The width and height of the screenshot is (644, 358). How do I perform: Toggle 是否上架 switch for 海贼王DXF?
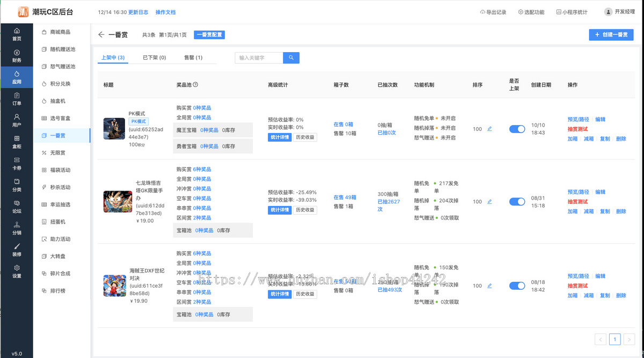coord(517,286)
